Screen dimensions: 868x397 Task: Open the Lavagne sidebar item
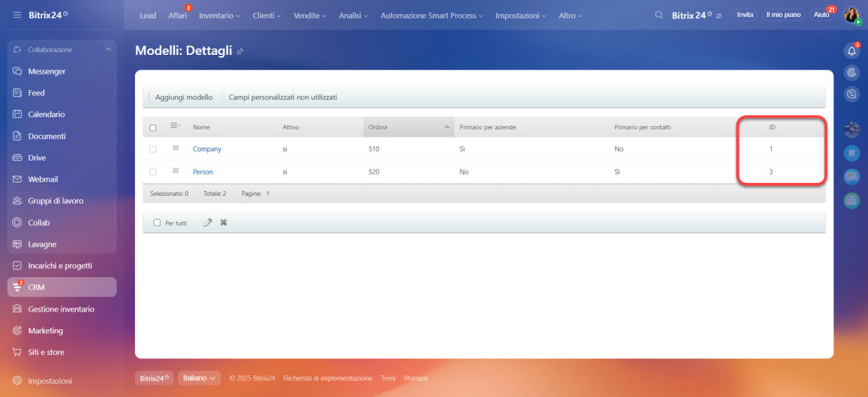[62, 245]
